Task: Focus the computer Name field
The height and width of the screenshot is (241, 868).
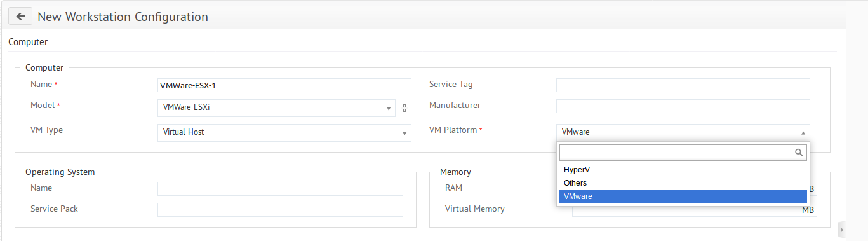Action: click(284, 85)
